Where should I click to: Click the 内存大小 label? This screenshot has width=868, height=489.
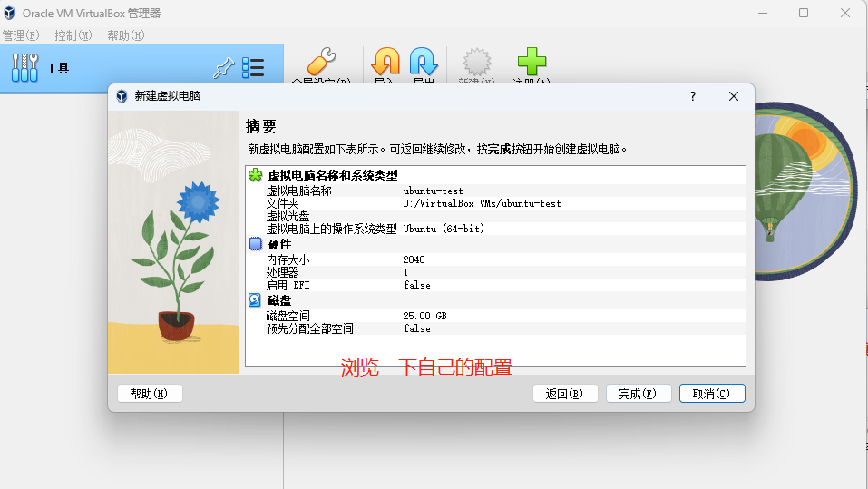[288, 259]
